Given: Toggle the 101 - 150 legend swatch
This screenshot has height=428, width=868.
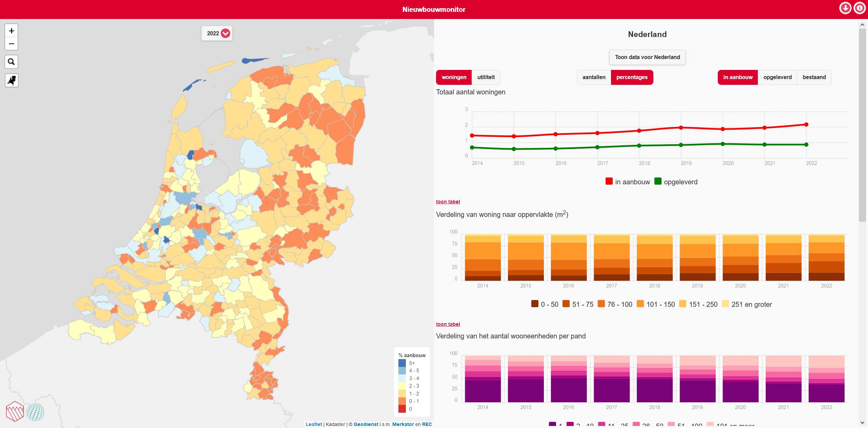Looking at the screenshot, I should point(640,304).
